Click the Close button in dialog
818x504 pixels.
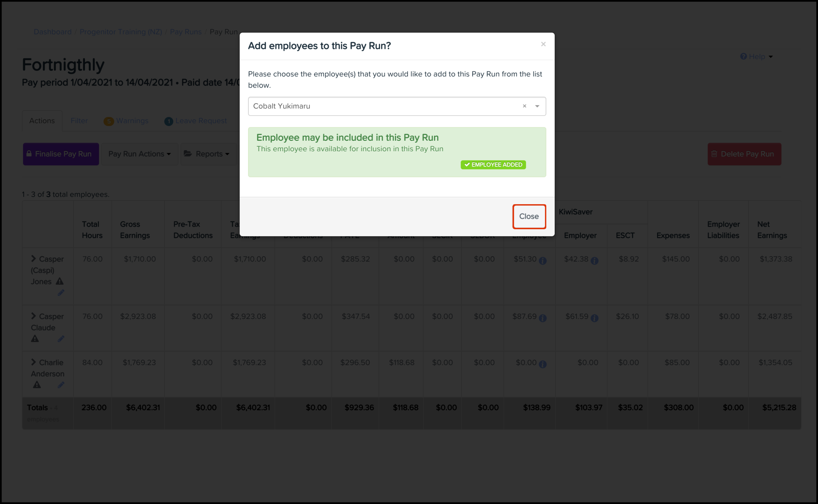pyautogui.click(x=529, y=216)
